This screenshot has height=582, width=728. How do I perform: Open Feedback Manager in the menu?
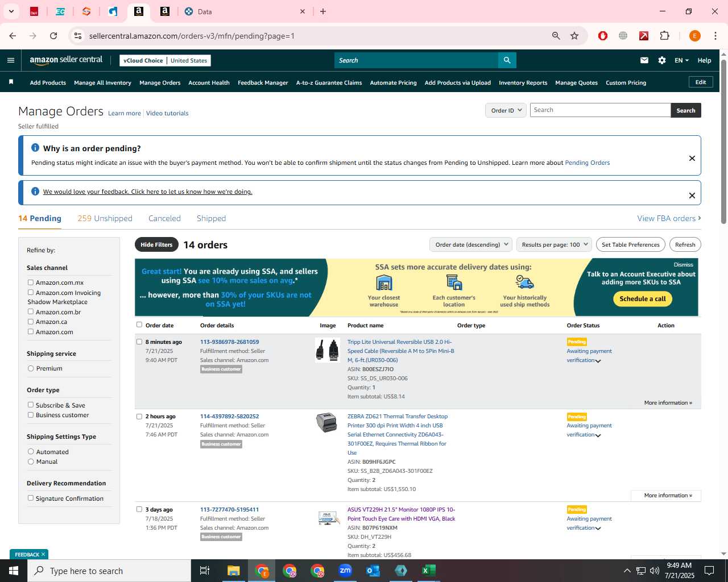pyautogui.click(x=263, y=82)
